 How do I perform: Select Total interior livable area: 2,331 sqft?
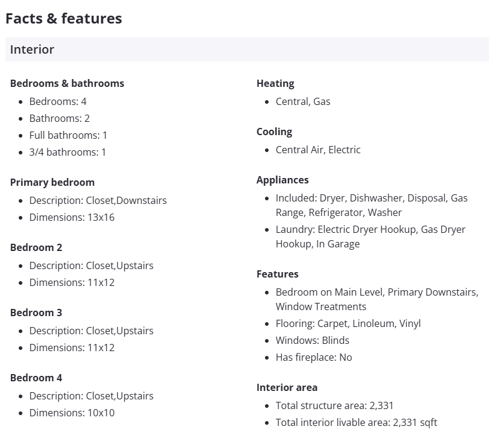click(x=356, y=422)
